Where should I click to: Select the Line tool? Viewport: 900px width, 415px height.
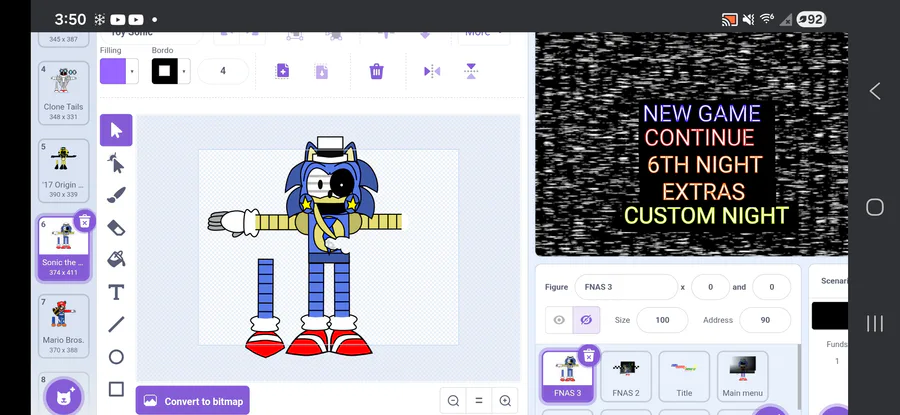click(116, 324)
